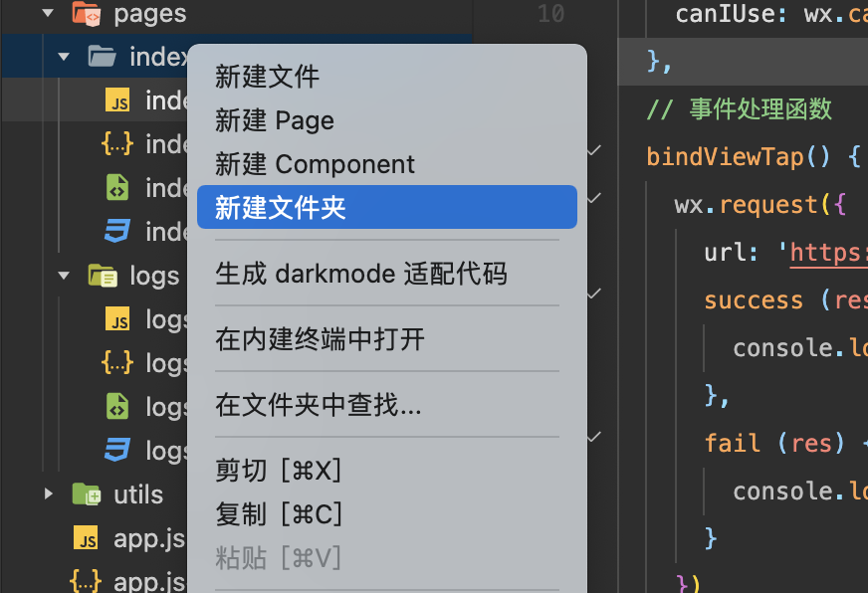Click the index folder icon
The height and width of the screenshot is (593, 868).
pyautogui.click(x=102, y=56)
